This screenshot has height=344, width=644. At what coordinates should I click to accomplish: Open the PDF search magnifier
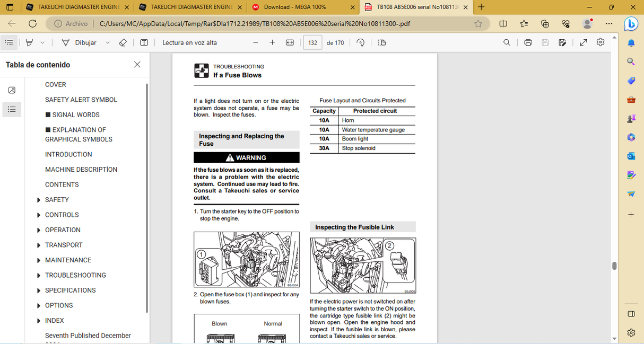(x=507, y=42)
